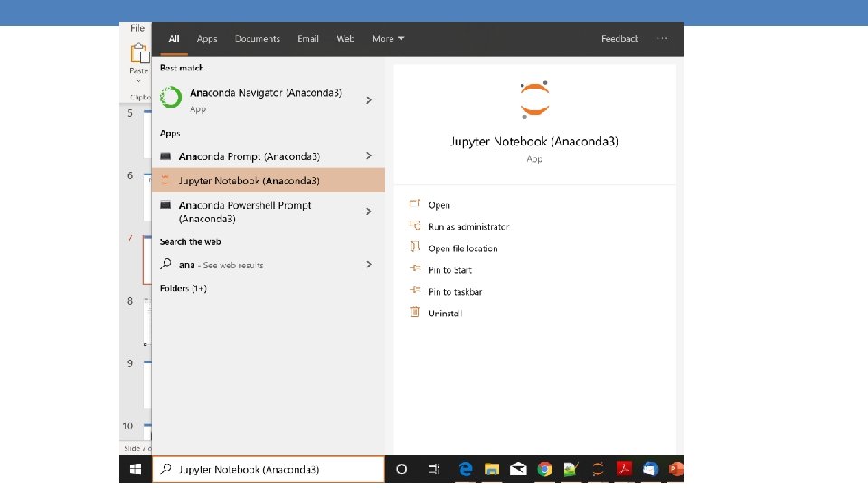
Task: Select slide 5 thumbnail in PowerPoint panel
Action: click(147, 133)
